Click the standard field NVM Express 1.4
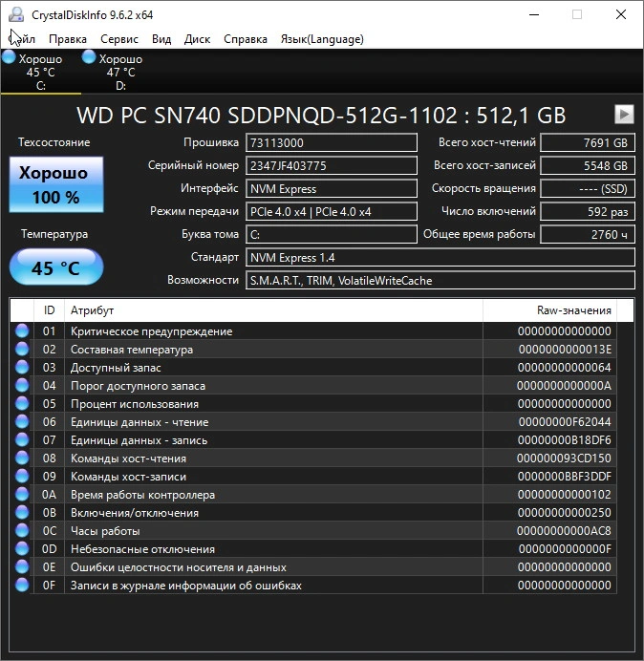This screenshot has width=644, height=661. pos(440,258)
